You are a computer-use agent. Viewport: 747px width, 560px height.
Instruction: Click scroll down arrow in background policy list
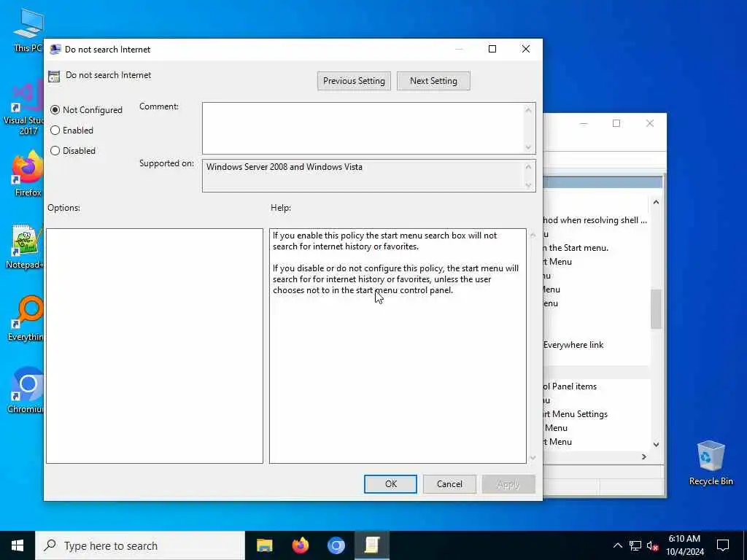pos(656,444)
